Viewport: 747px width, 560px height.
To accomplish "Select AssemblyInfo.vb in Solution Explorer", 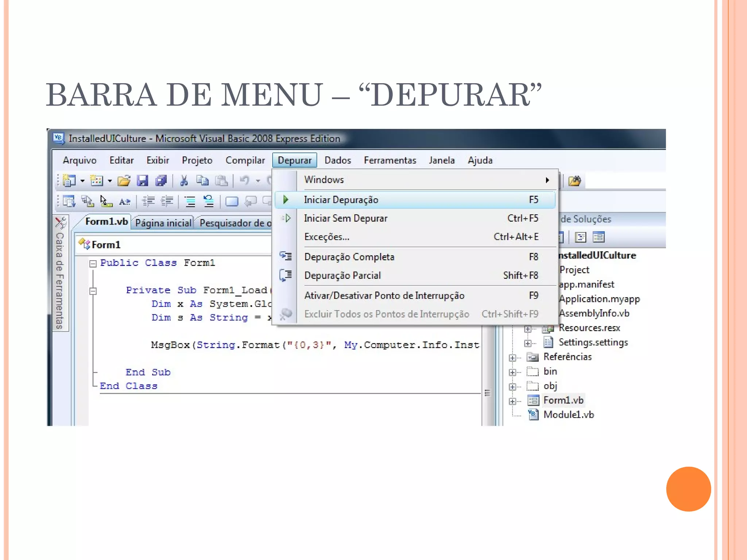I will 595,314.
